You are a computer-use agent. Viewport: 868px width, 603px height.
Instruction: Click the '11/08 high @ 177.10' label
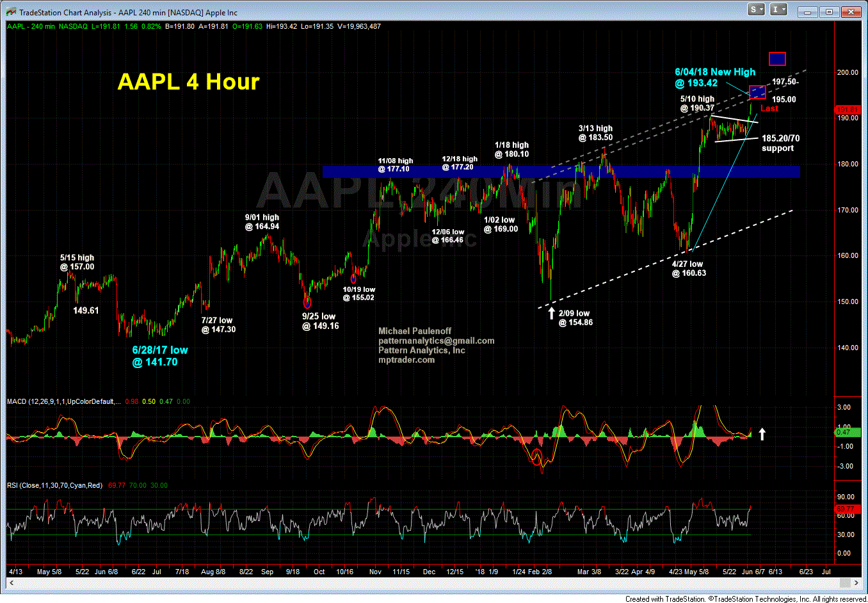(394, 165)
